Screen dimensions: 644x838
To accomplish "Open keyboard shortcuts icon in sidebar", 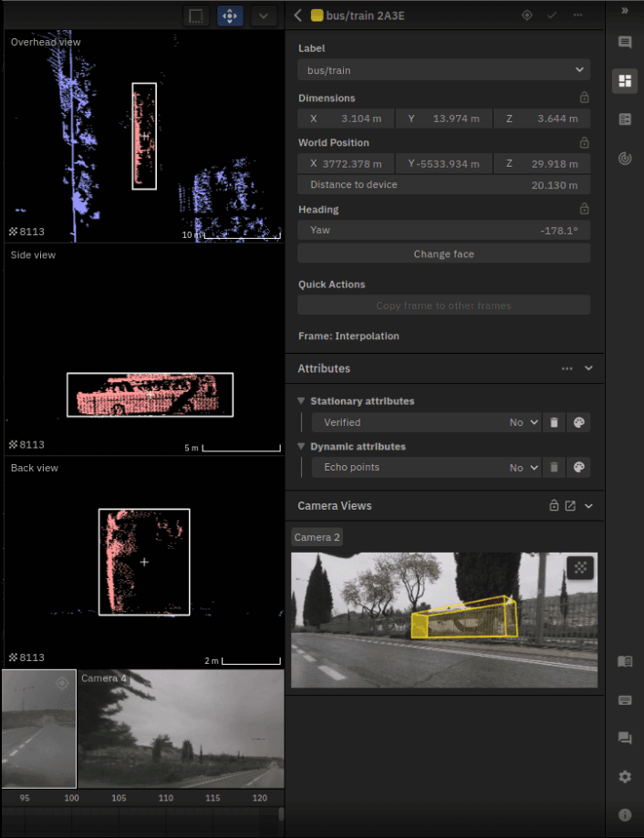I will (x=625, y=700).
